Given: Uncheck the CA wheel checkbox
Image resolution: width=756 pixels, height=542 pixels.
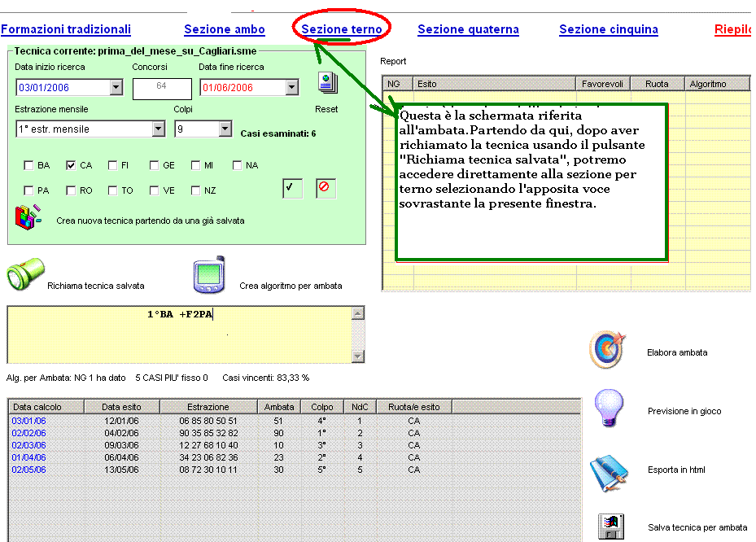Looking at the screenshot, I should (x=71, y=165).
